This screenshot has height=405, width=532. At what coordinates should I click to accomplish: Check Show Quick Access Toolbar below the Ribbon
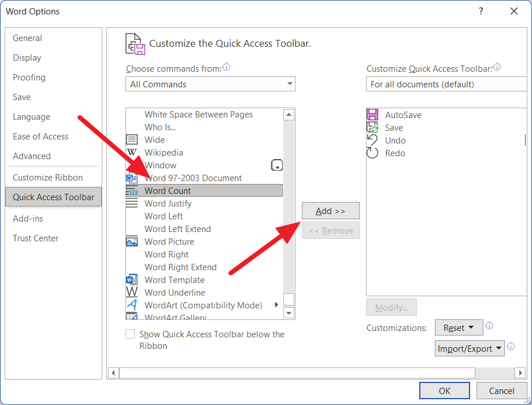pos(130,334)
